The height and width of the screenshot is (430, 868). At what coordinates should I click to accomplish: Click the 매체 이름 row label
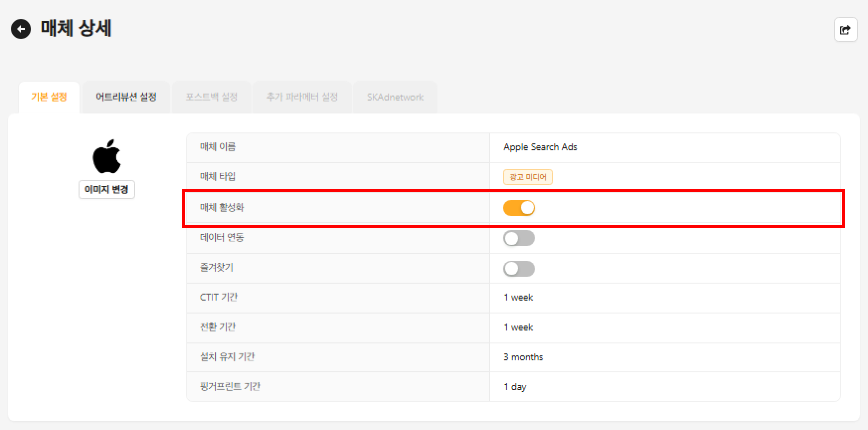[218, 147]
